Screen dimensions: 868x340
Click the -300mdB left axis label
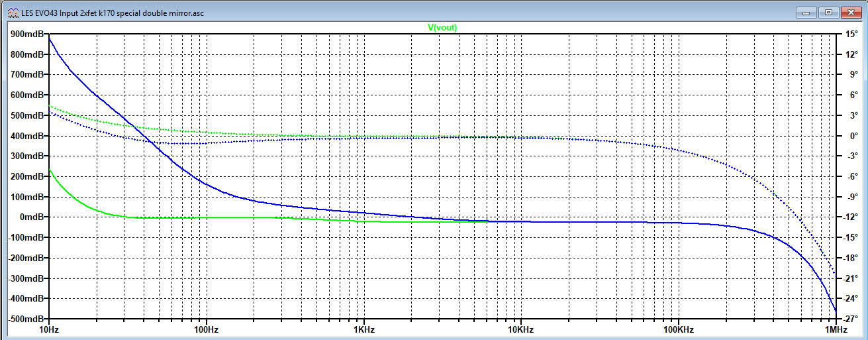click(27, 278)
